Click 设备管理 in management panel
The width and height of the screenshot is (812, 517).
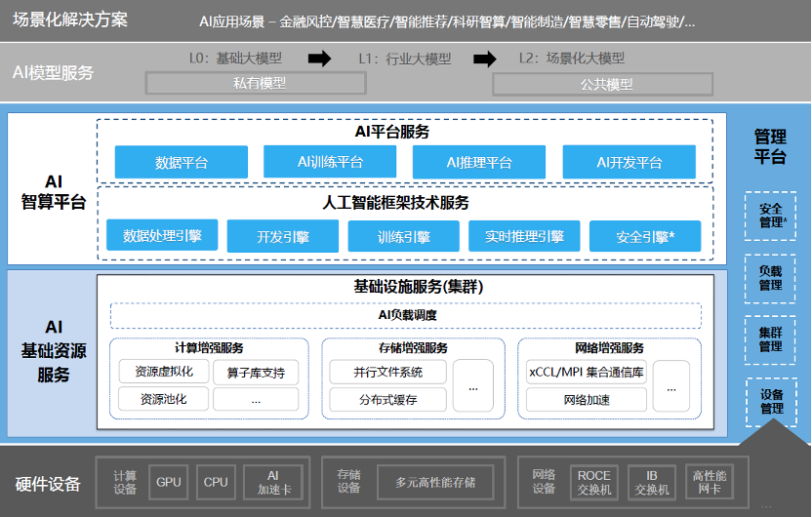[772, 402]
